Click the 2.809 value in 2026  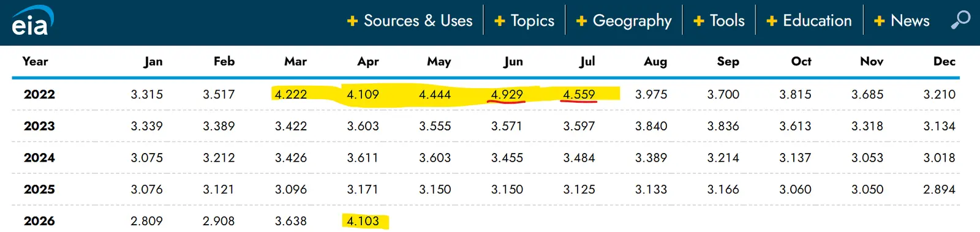pyautogui.click(x=146, y=221)
